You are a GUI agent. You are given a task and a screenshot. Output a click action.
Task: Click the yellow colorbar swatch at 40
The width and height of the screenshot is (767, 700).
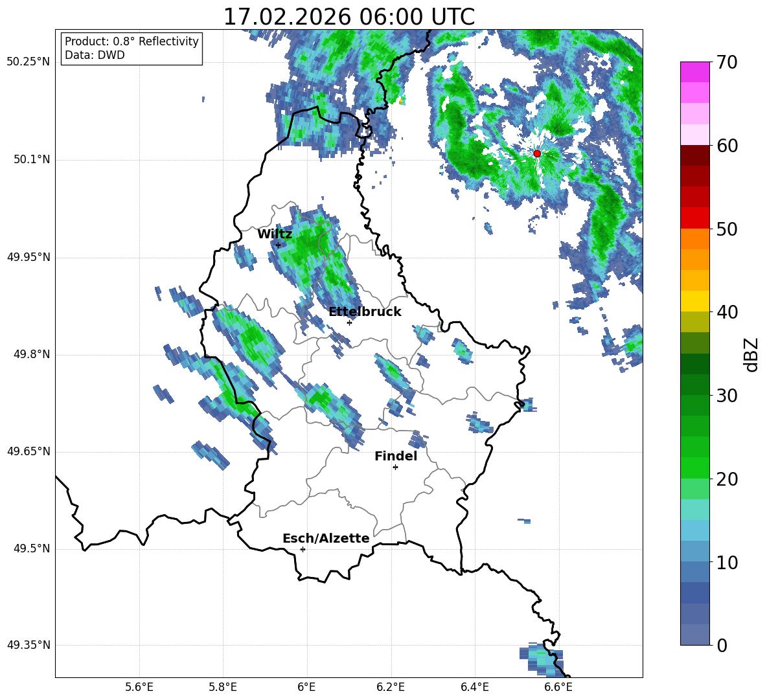click(694, 301)
